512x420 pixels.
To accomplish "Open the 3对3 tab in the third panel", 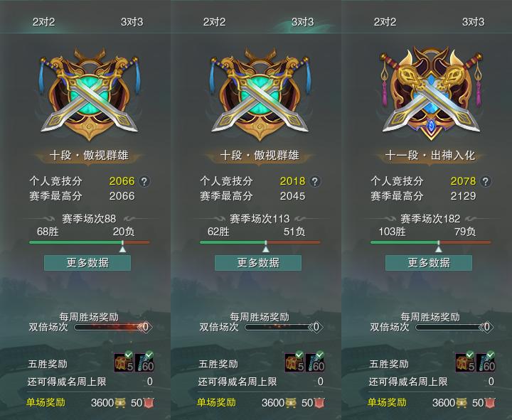I will [473, 22].
